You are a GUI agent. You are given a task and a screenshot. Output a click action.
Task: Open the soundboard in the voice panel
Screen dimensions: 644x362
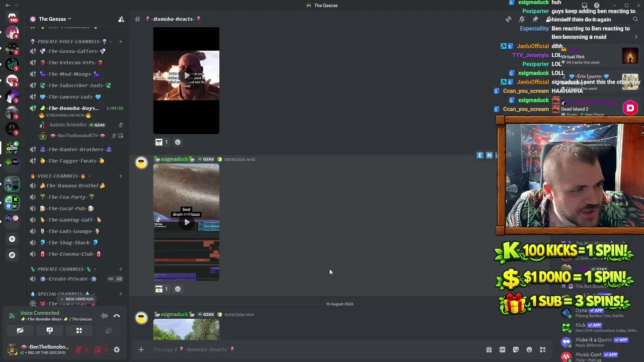click(x=109, y=330)
